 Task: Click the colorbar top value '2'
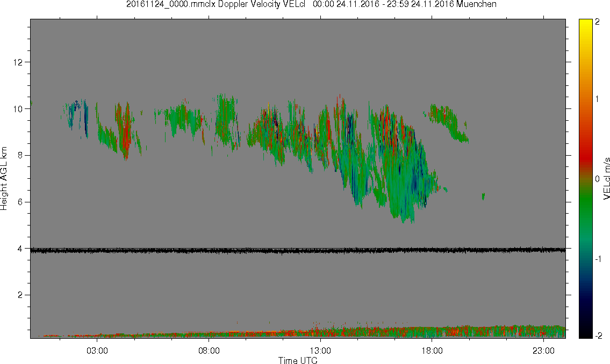coord(597,22)
